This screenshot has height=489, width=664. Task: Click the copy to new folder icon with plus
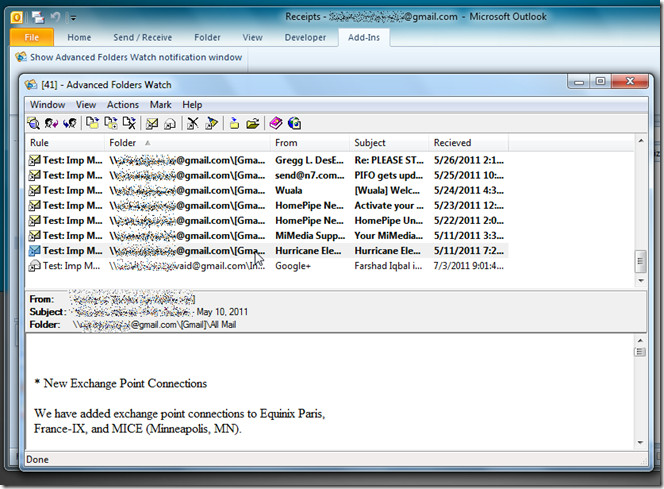click(x=111, y=123)
